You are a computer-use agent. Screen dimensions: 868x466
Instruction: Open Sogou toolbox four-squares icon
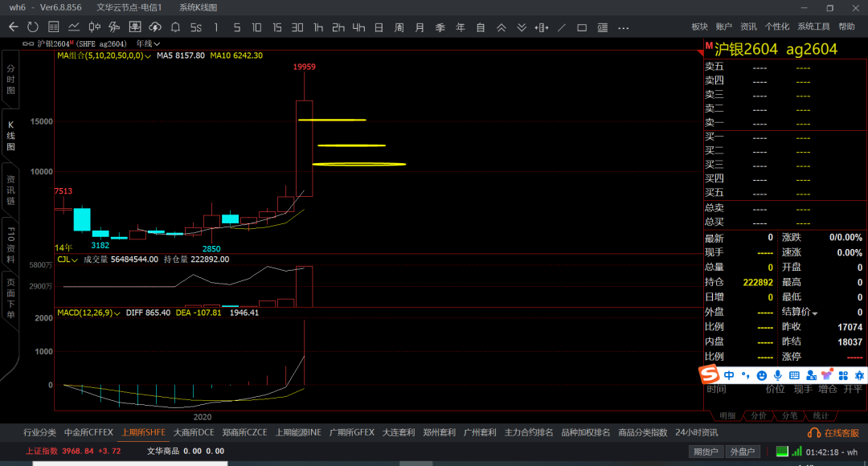(843, 376)
